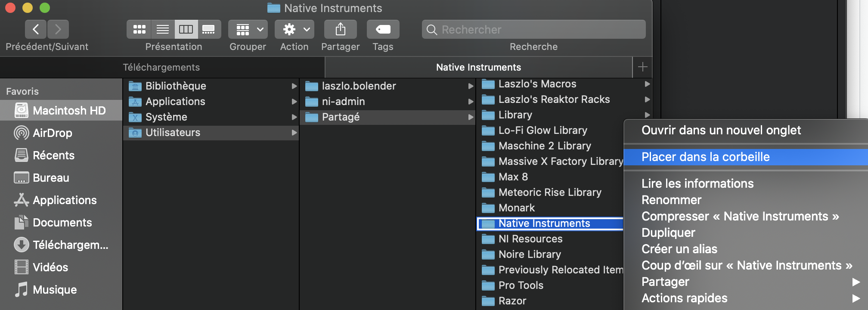Viewport: 868px width, 310px height.
Task: Open Applications in the Favoris sidebar
Action: coord(61,200)
